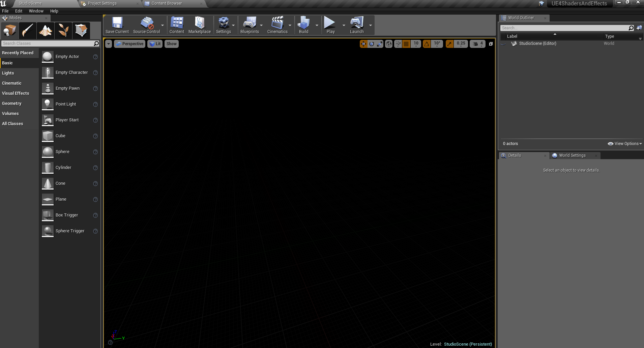This screenshot has height=348, width=644.
Task: Click the Save Current toolbar icon
Action: click(x=117, y=25)
